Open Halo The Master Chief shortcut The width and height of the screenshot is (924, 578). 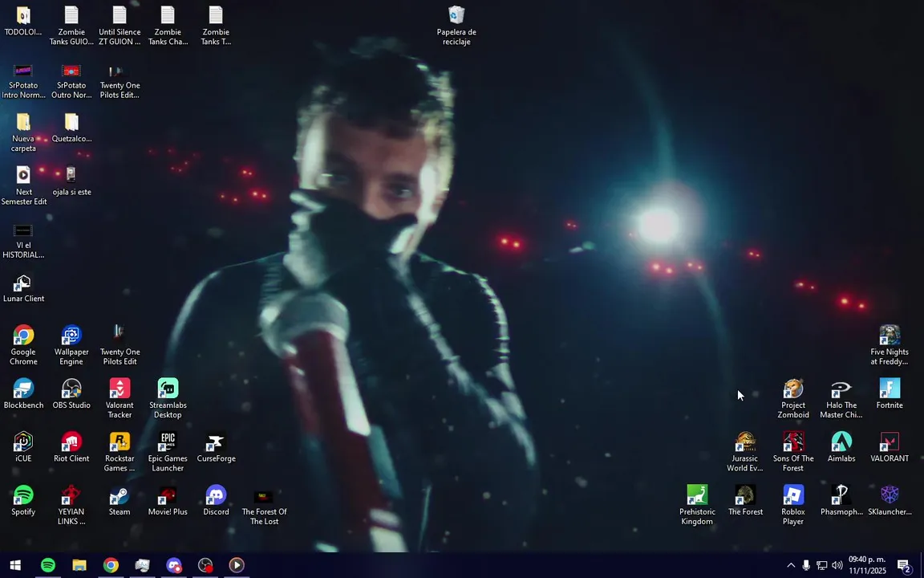tap(841, 398)
